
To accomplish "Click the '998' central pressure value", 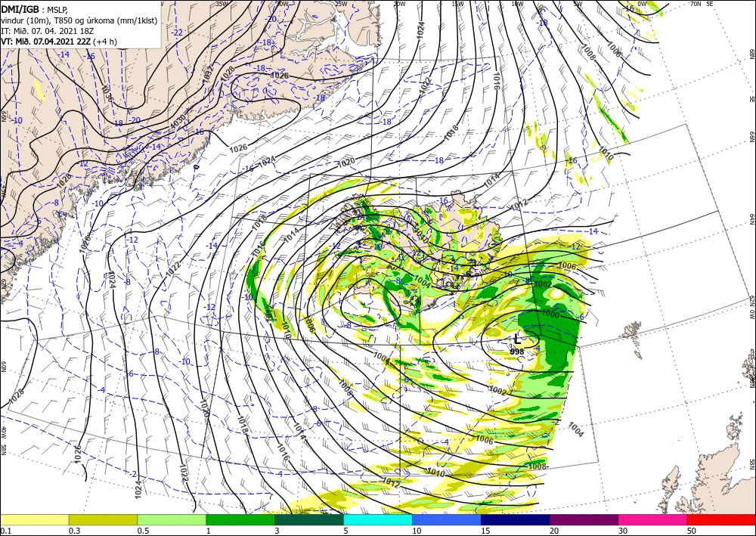I will point(517,352).
